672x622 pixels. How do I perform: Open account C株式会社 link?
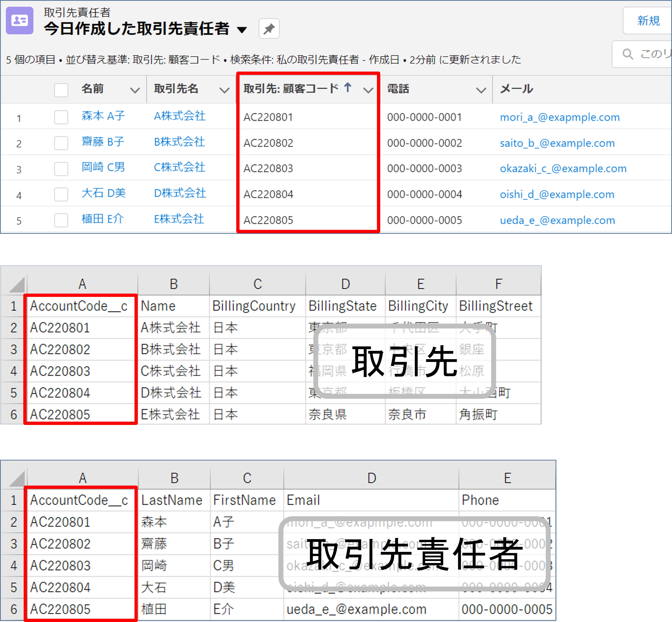coord(179,167)
